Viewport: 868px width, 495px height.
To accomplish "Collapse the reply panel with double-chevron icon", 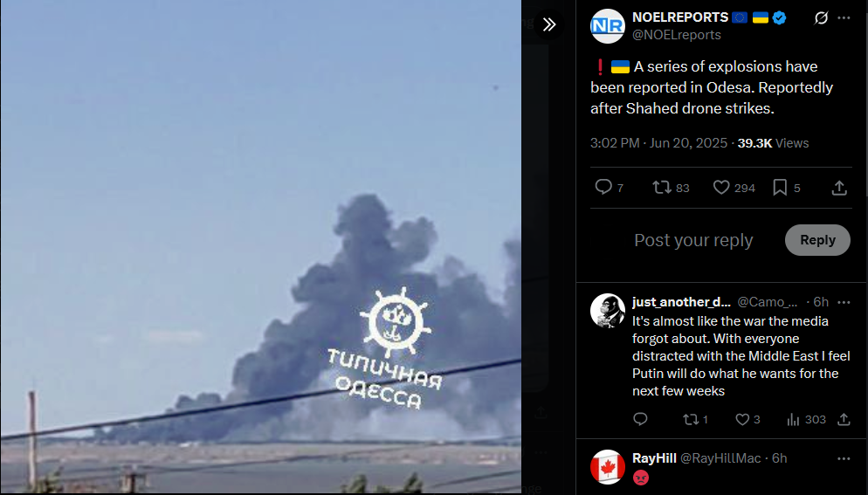I will tap(549, 24).
